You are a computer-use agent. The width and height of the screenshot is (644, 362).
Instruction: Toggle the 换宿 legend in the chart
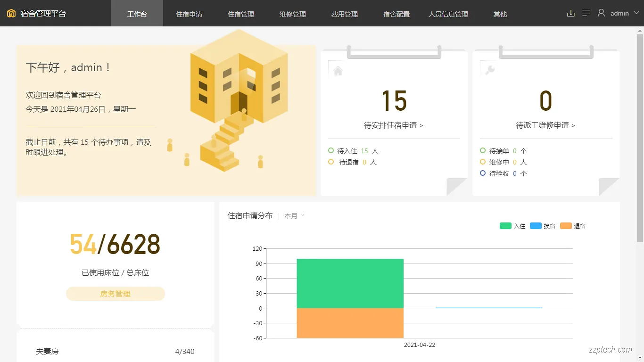click(542, 226)
